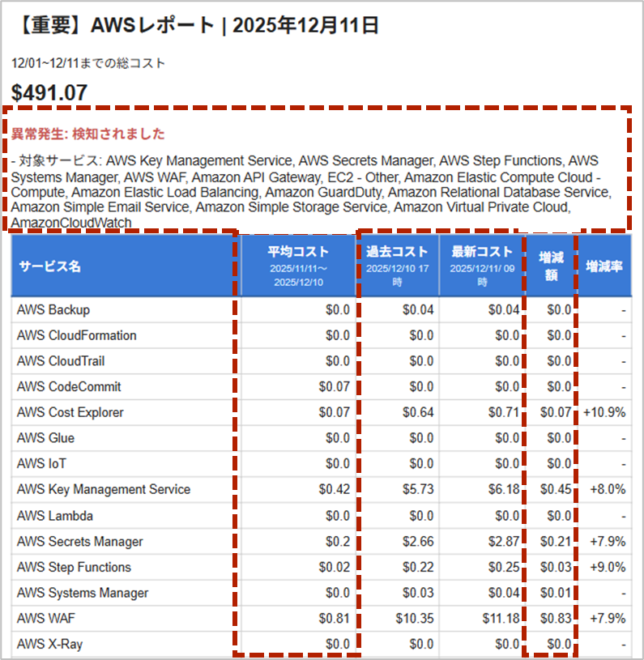Select the AWS Key Management Service row name
Viewport: 644px width, 660px height.
[x=104, y=489]
